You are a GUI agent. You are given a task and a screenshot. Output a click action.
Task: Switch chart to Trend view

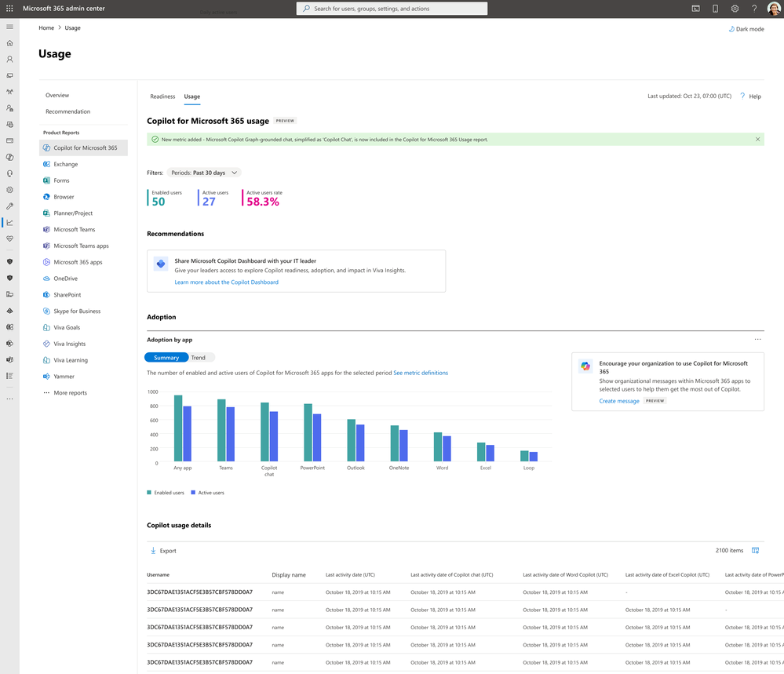pyautogui.click(x=198, y=358)
